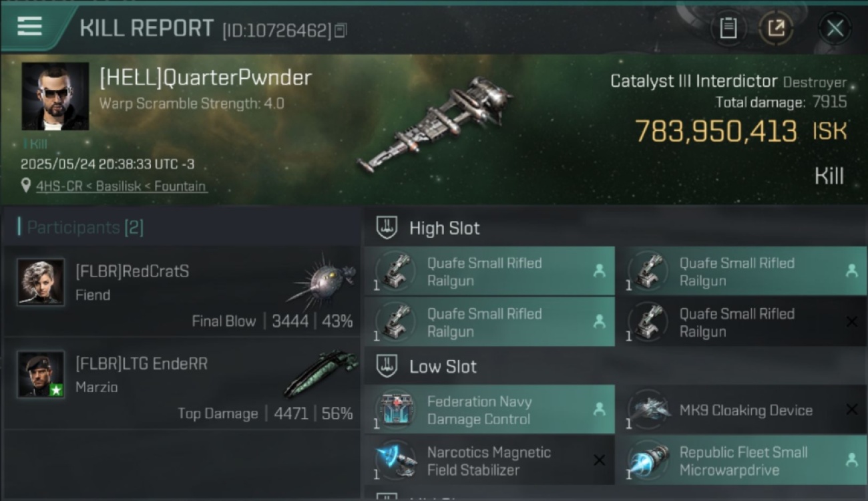Inspect the Catalyst III Interdictor ship image
This screenshot has height=501, width=868.
[435, 124]
